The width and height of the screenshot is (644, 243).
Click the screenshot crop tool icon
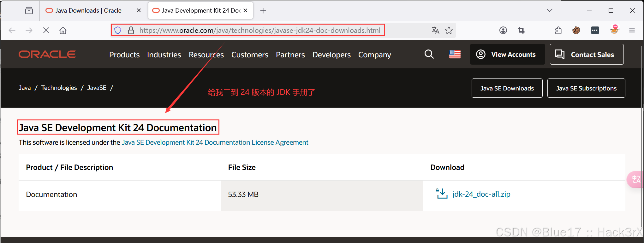tap(521, 30)
